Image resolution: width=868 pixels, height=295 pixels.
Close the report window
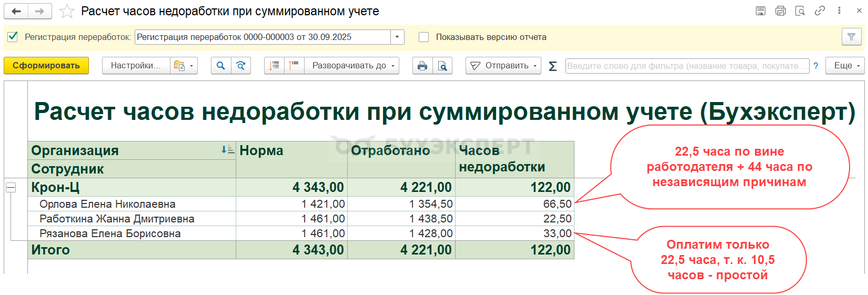[859, 11]
